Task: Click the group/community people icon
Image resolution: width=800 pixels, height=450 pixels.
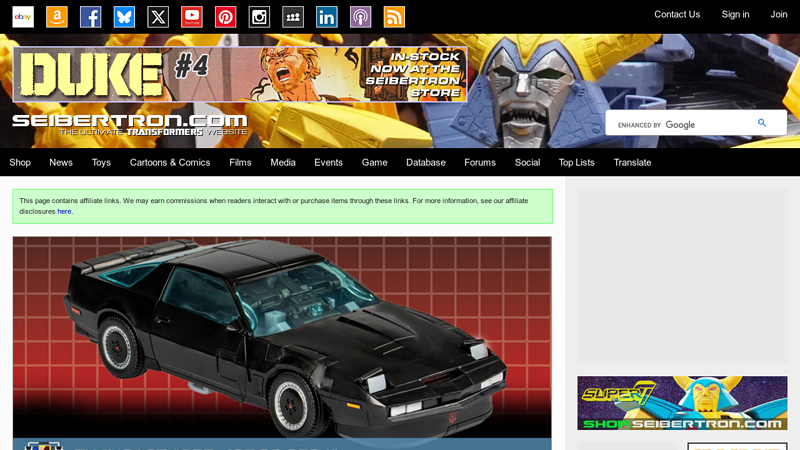Action: (293, 17)
